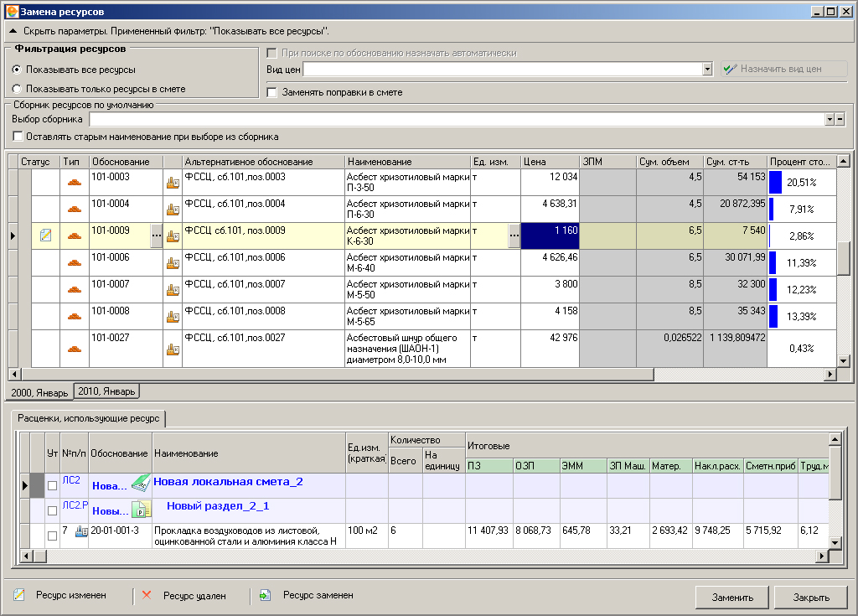Click the minus button beside Выбор сборника
Image resolution: width=858 pixels, height=616 pixels.
coord(840,119)
